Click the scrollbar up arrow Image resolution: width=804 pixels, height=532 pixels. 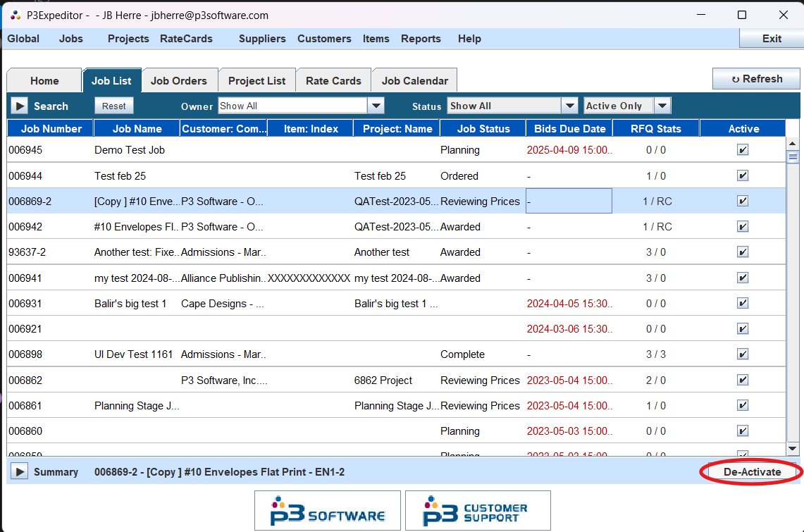click(792, 144)
